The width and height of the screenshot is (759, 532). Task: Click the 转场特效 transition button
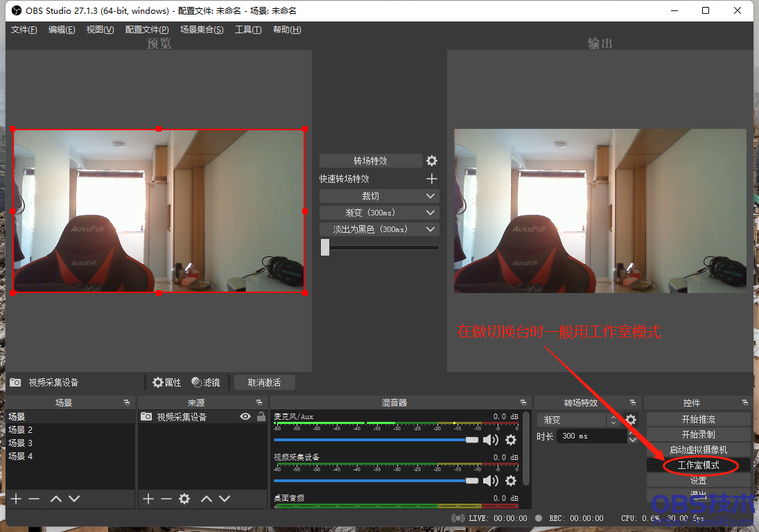pos(371,161)
